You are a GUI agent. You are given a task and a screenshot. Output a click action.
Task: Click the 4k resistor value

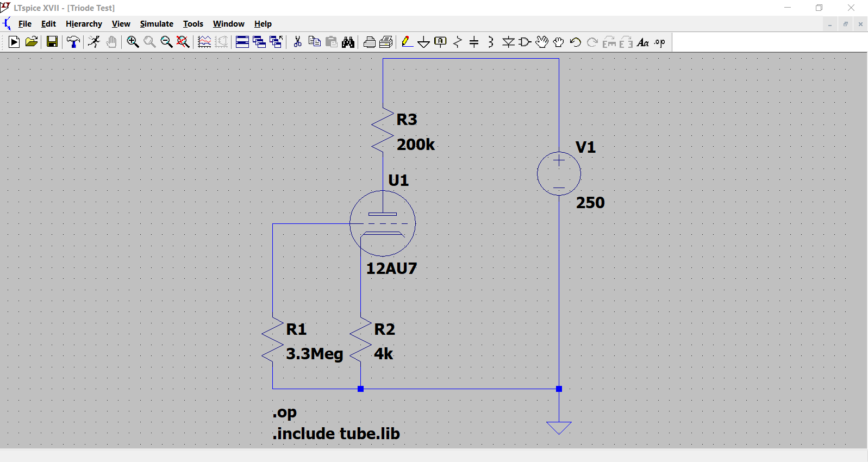coord(383,354)
